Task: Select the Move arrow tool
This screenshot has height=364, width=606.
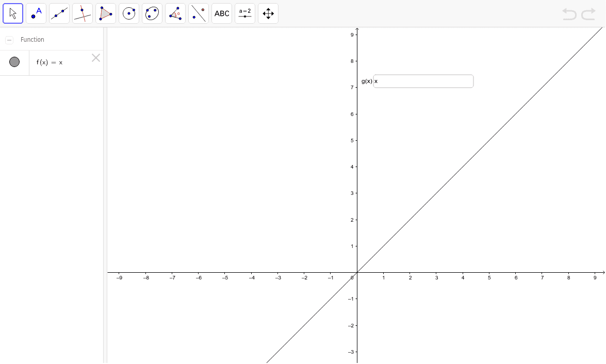Action: point(13,13)
